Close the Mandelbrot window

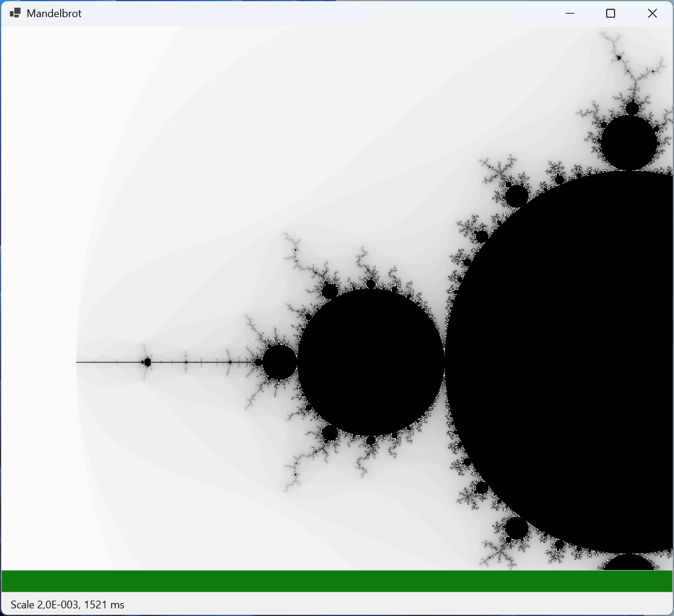coord(652,14)
